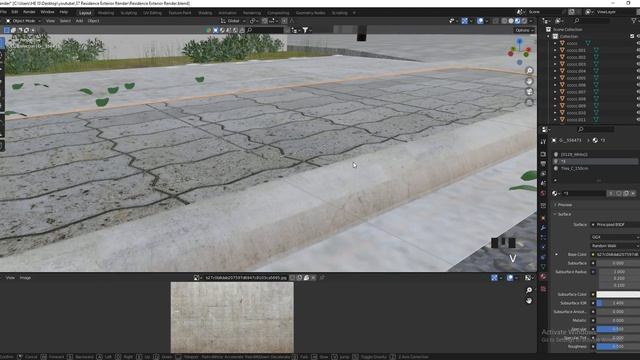Open the Tool properties tab
Image resolution: width=640 pixels, height=360 pixels.
tap(543, 142)
